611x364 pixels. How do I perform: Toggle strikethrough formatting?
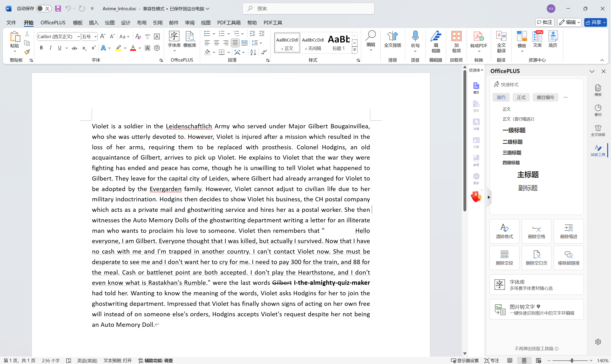(x=74, y=48)
